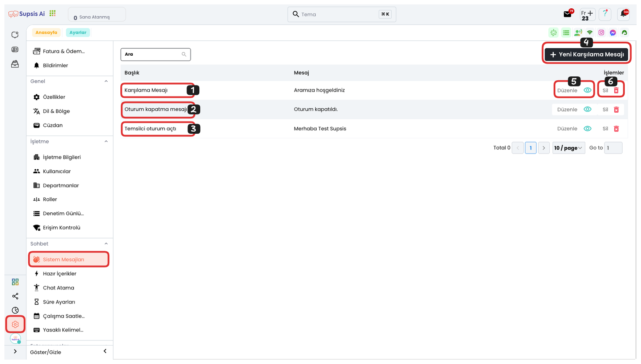The width and height of the screenshot is (641, 364).
Task: Switch to the Ayarlar tab
Action: pyautogui.click(x=78, y=32)
